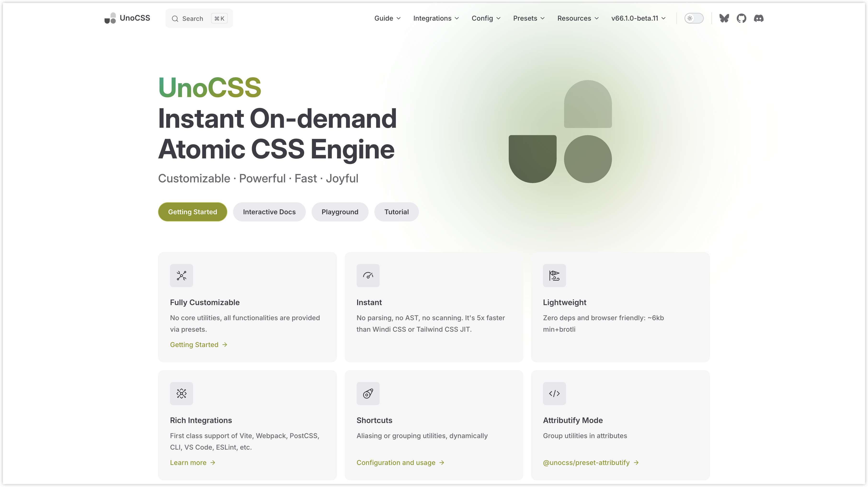Click the Search input box
868x487 pixels.
tap(199, 18)
